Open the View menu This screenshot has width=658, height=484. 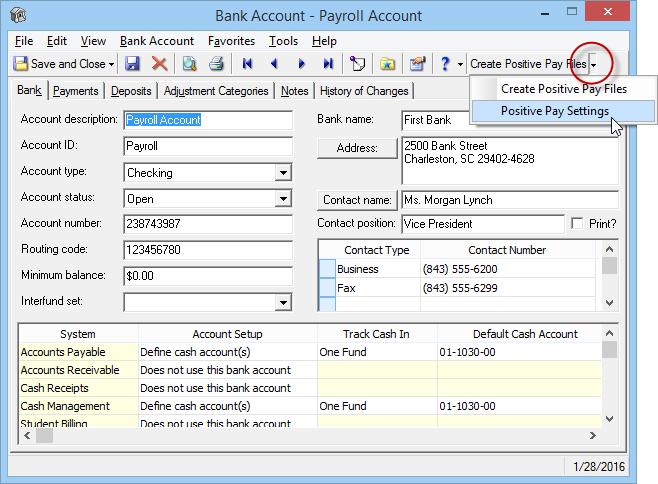click(x=93, y=41)
